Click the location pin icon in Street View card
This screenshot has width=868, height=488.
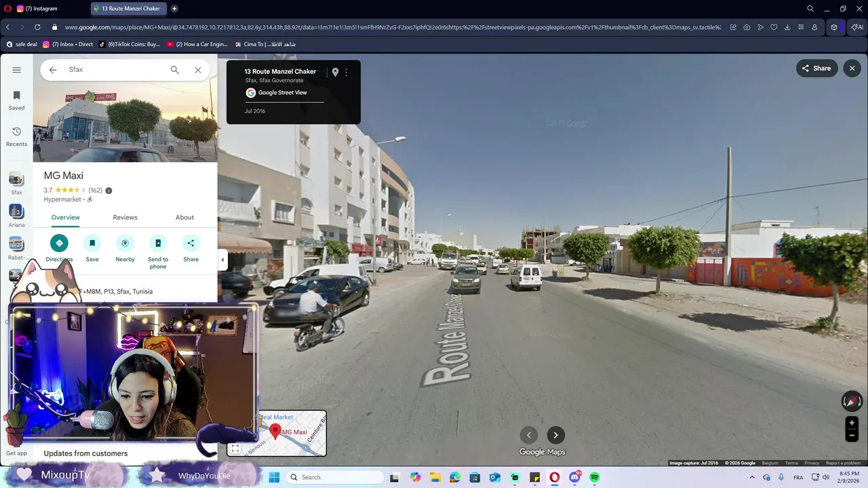[x=335, y=72]
